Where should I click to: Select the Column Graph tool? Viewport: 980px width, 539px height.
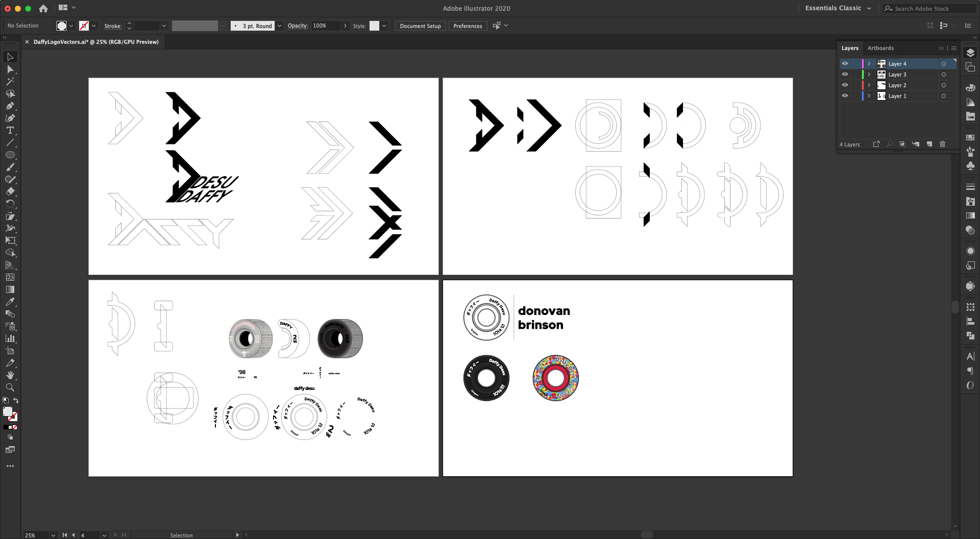[x=10, y=338]
